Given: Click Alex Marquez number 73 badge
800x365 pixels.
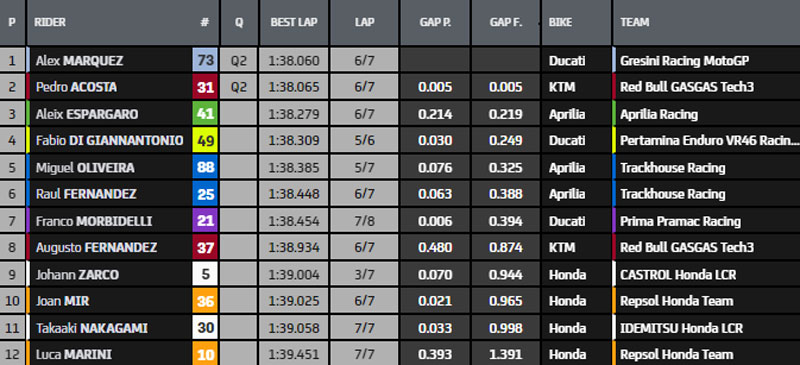Looking at the screenshot, I should [x=205, y=61].
